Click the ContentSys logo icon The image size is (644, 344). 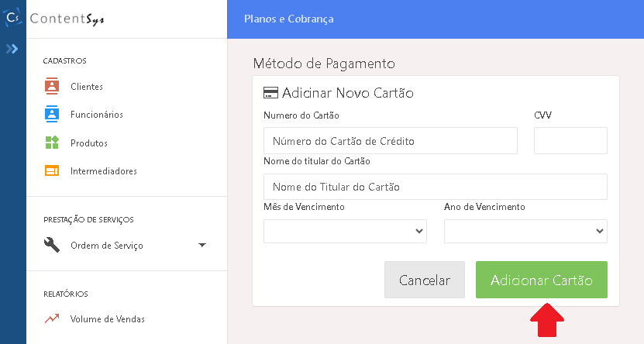coord(12,18)
